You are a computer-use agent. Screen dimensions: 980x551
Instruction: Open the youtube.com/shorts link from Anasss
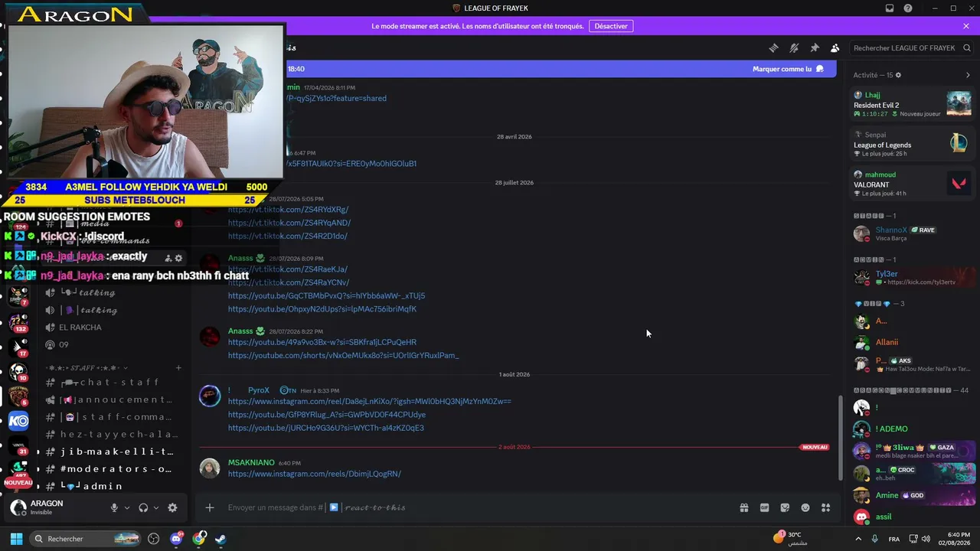(343, 356)
